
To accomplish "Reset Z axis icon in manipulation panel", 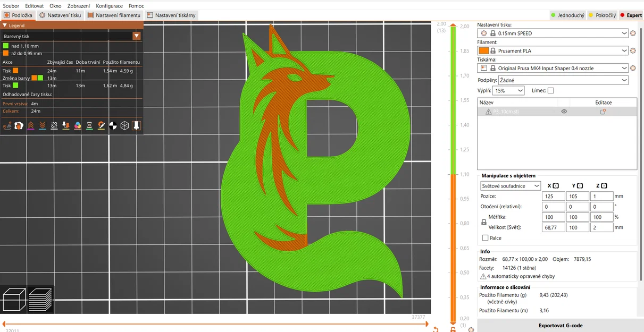I will tap(604, 186).
